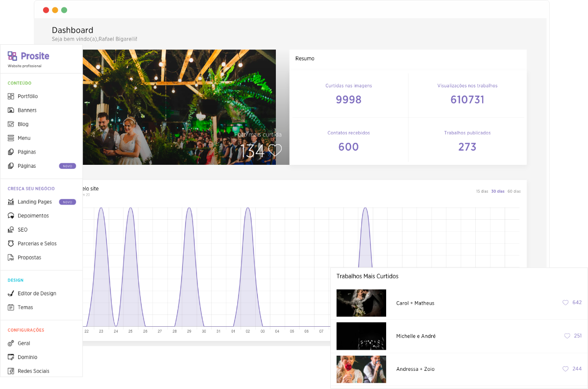Click the Depoimentos speech bubble icon
Image resolution: width=588 pixels, height=389 pixels.
click(11, 216)
